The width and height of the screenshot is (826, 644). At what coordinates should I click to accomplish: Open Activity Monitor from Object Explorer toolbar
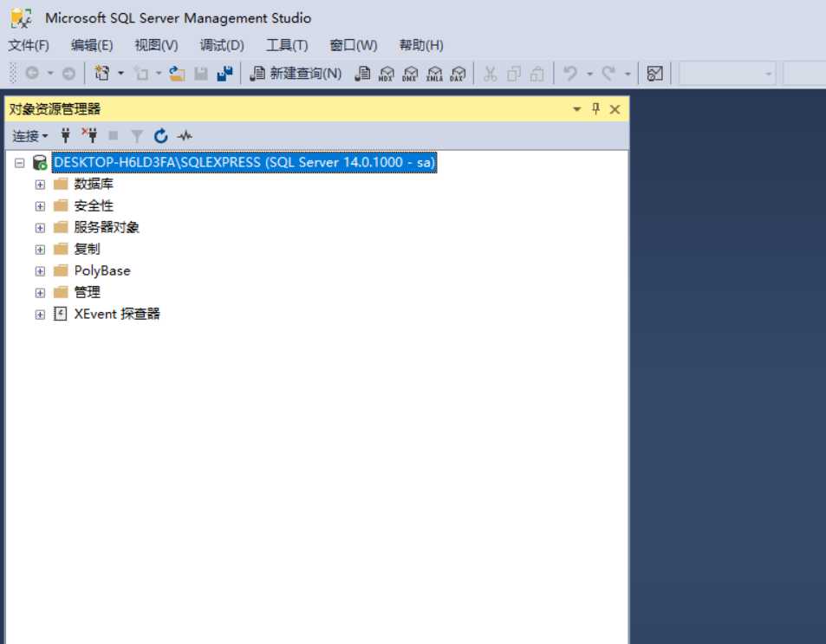point(185,136)
